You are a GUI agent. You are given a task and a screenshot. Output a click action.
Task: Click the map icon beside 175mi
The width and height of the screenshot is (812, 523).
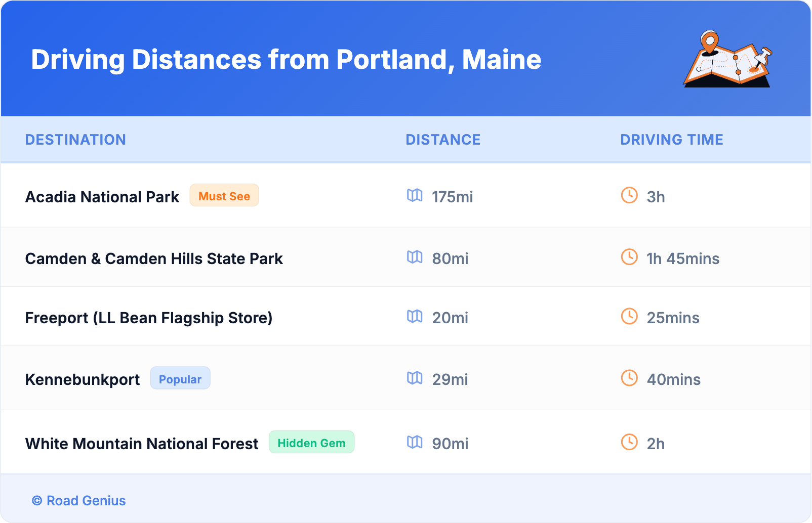415,195
